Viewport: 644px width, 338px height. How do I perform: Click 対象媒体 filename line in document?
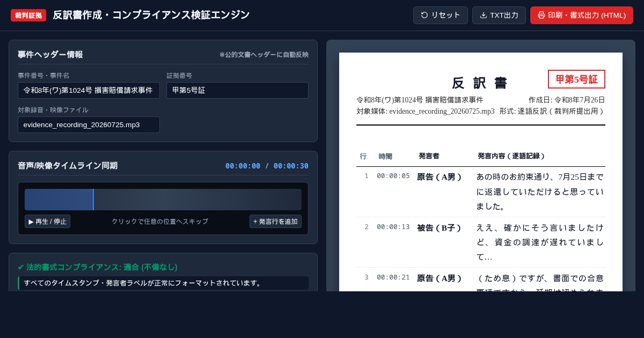tap(426, 112)
